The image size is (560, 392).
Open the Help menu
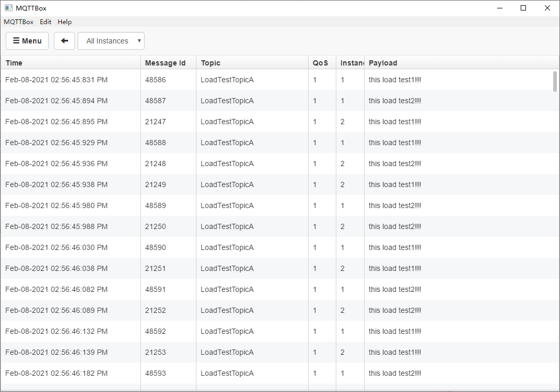pyautogui.click(x=64, y=22)
